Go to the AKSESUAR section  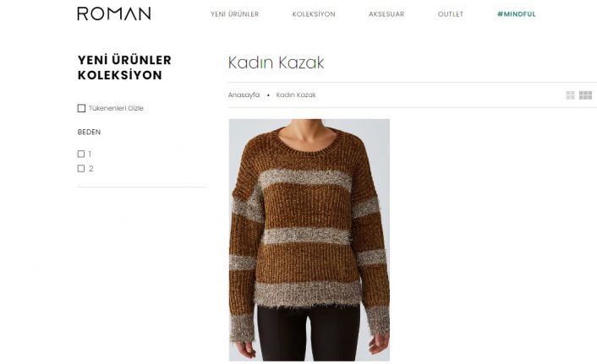(x=386, y=14)
